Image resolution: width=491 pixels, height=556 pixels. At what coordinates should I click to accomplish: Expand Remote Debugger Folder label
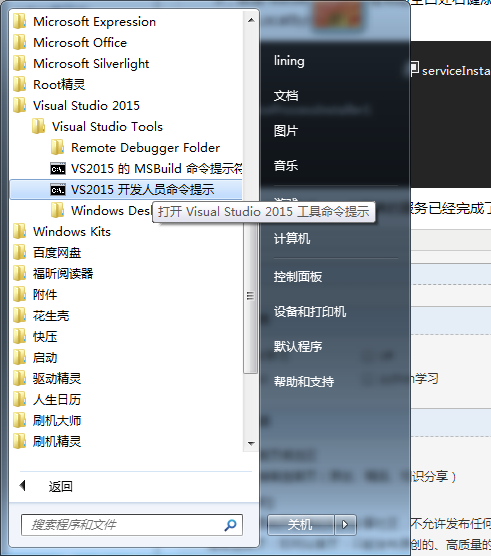click(x=145, y=148)
